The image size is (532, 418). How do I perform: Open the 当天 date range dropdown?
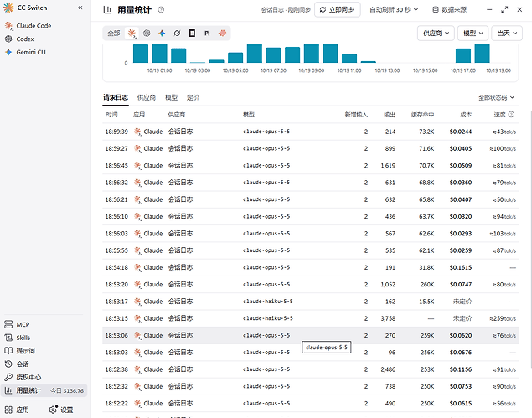click(507, 33)
